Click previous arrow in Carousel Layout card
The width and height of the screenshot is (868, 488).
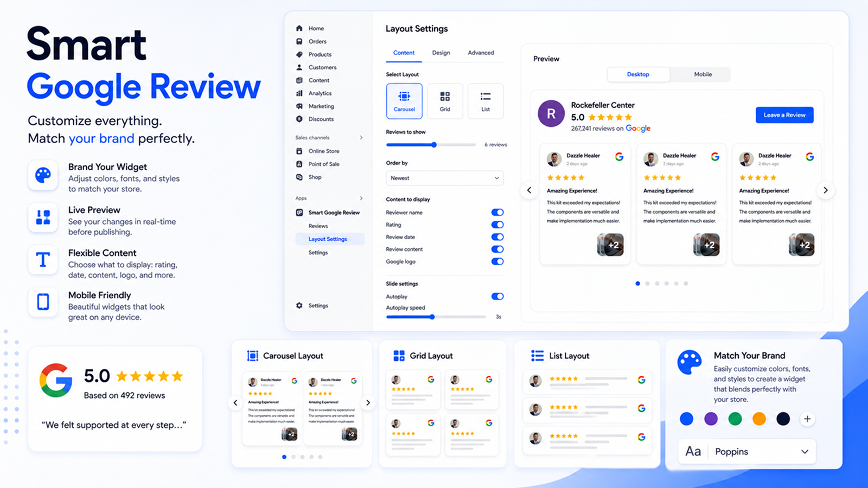pyautogui.click(x=235, y=403)
